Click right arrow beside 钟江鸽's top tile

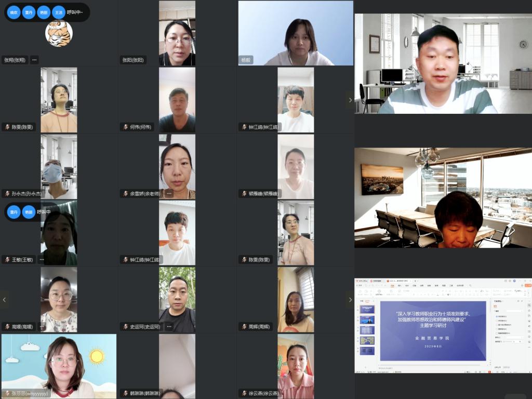[x=350, y=100]
